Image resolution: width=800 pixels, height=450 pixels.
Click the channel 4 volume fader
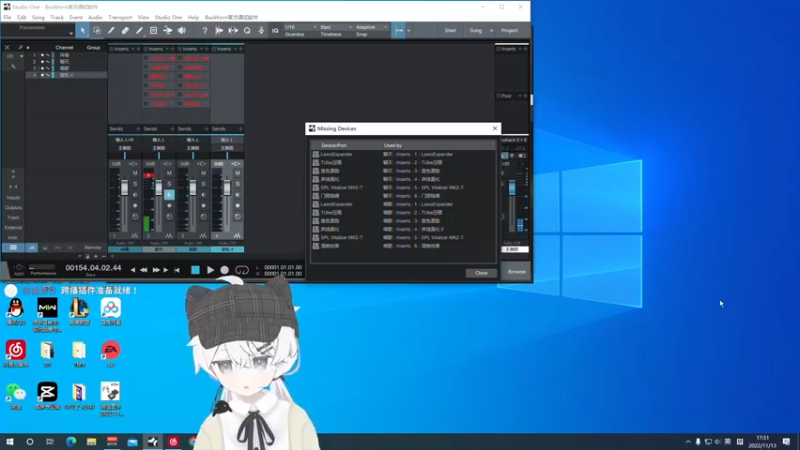227,187
